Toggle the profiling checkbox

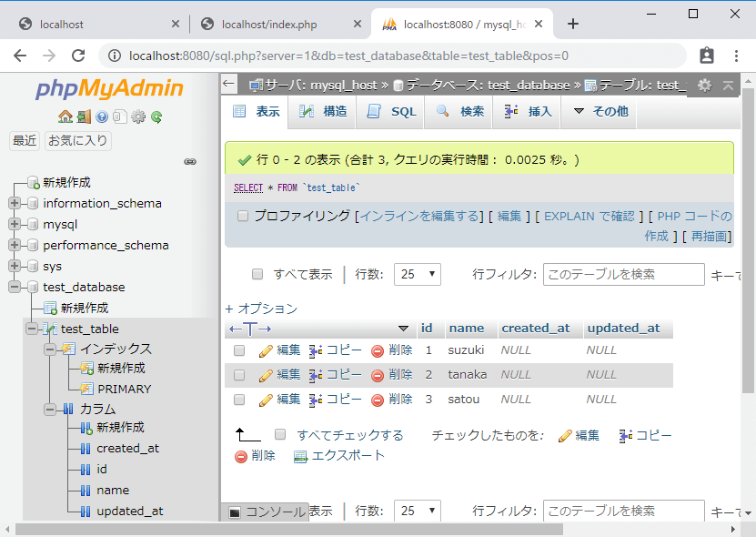(x=243, y=216)
